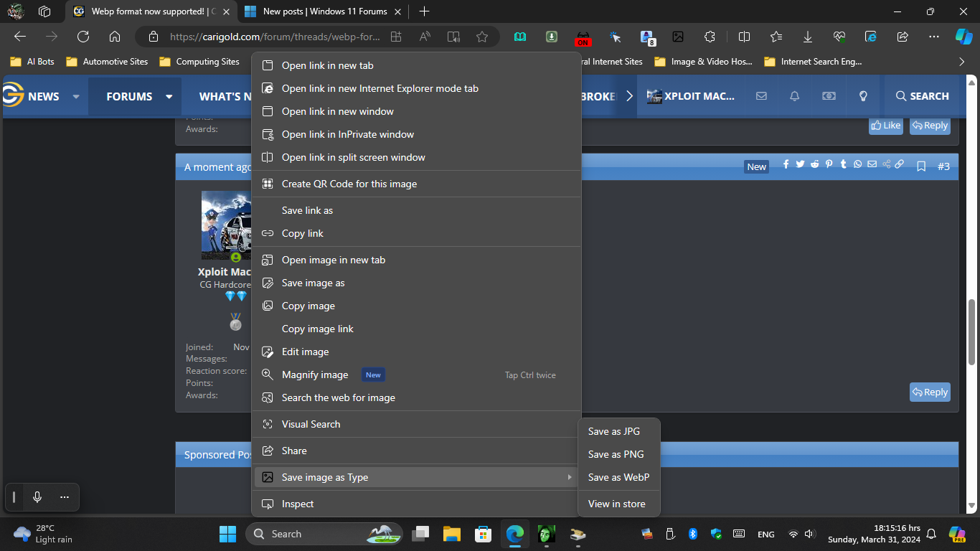This screenshot has width=980, height=551.
Task: Share post #3 on Reddit
Action: [815, 164]
